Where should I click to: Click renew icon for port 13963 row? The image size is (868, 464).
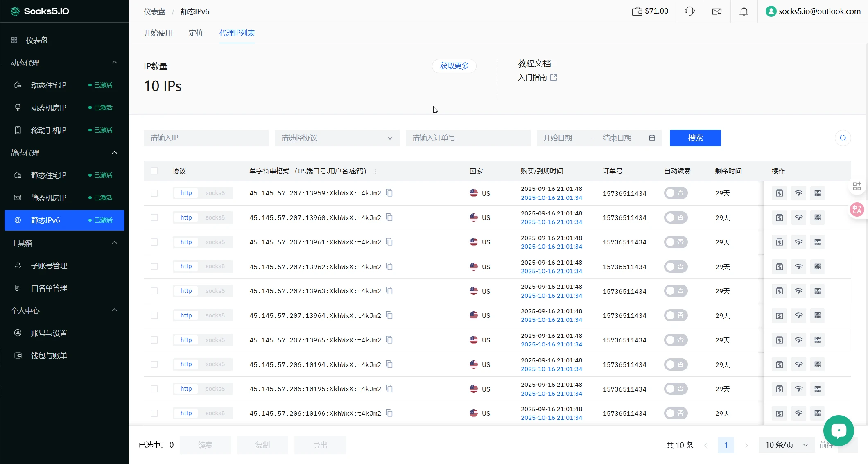pyautogui.click(x=780, y=291)
